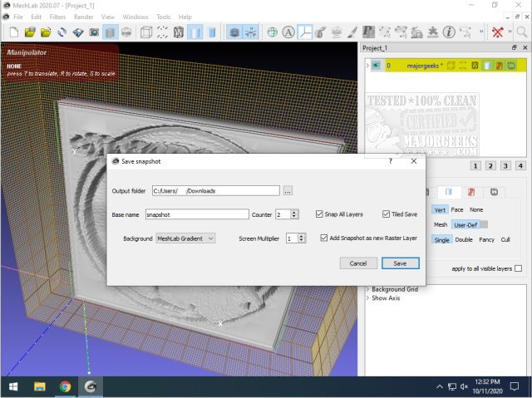
Task: Click the Cancel button in Save snapshot
Action: tap(357, 263)
